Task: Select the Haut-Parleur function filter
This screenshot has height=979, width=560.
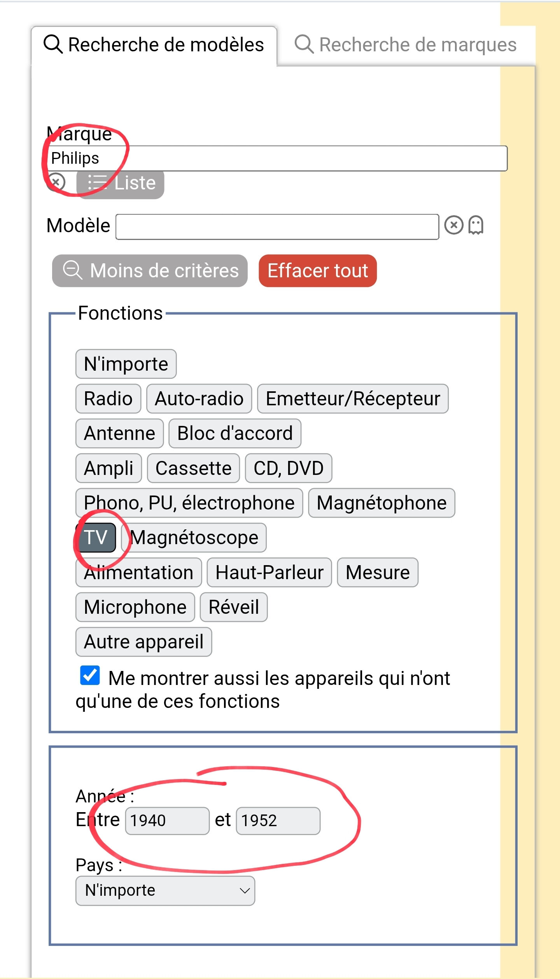Action: (269, 573)
